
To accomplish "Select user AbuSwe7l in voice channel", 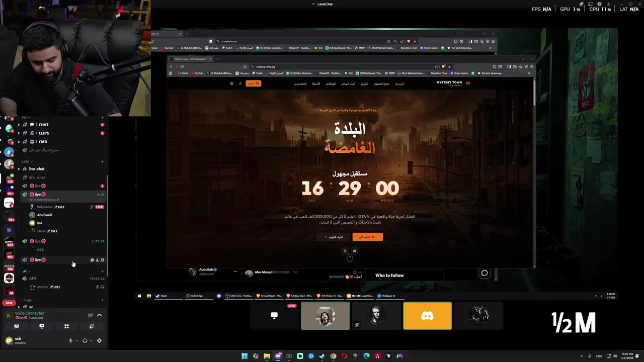I will 44,215.
